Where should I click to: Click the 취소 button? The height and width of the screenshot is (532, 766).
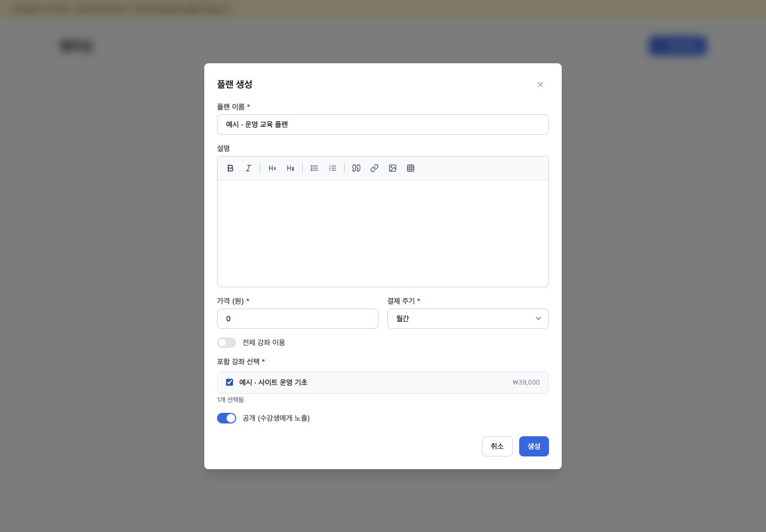[x=497, y=446]
